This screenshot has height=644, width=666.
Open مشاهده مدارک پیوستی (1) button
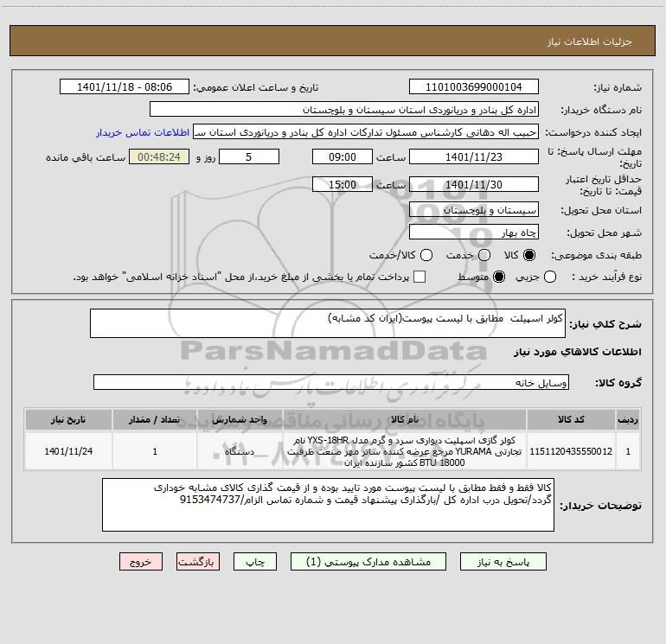click(x=368, y=562)
